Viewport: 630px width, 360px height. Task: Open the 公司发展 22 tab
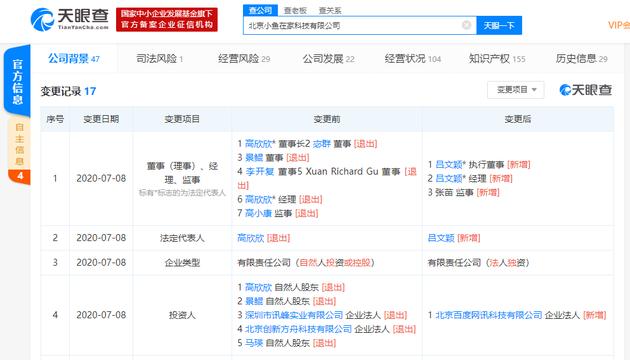(328, 59)
